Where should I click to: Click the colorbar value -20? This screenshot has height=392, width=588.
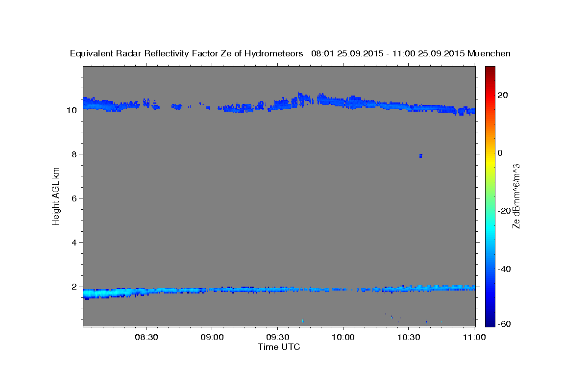point(504,211)
